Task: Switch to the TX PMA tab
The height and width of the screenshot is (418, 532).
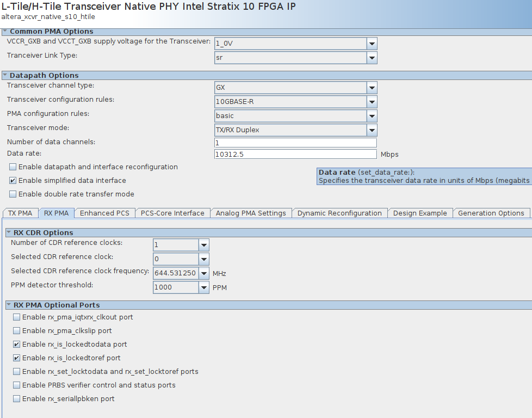Action: (20, 213)
